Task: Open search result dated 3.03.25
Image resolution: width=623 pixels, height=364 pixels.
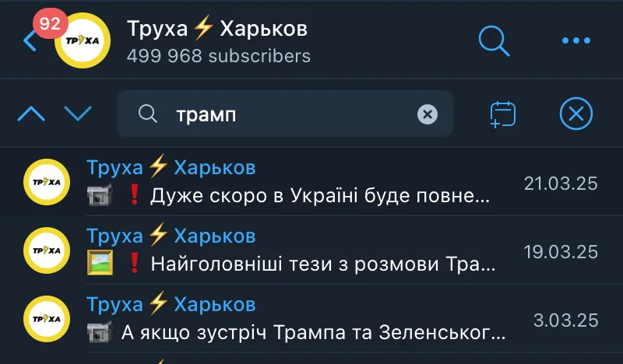Action: pyautogui.click(x=311, y=318)
